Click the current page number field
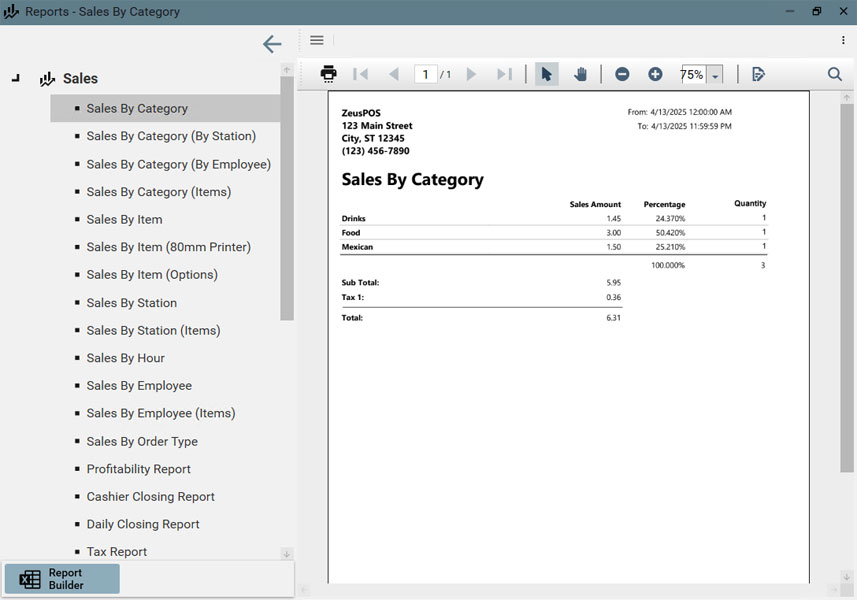 pos(425,74)
